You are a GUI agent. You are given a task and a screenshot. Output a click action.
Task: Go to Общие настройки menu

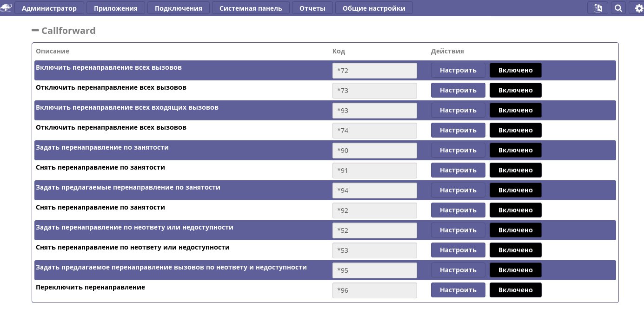[374, 8]
